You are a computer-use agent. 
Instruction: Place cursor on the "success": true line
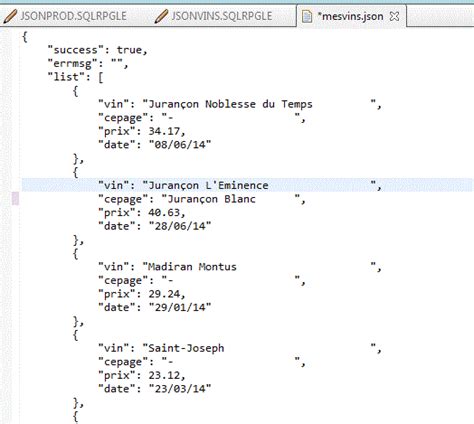pyautogui.click(x=97, y=50)
